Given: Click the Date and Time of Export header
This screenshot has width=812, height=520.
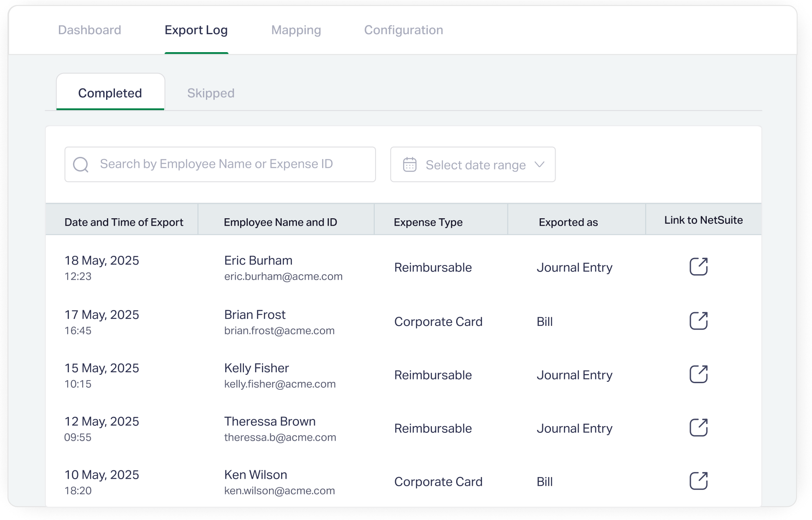Looking at the screenshot, I should pyautogui.click(x=124, y=222).
